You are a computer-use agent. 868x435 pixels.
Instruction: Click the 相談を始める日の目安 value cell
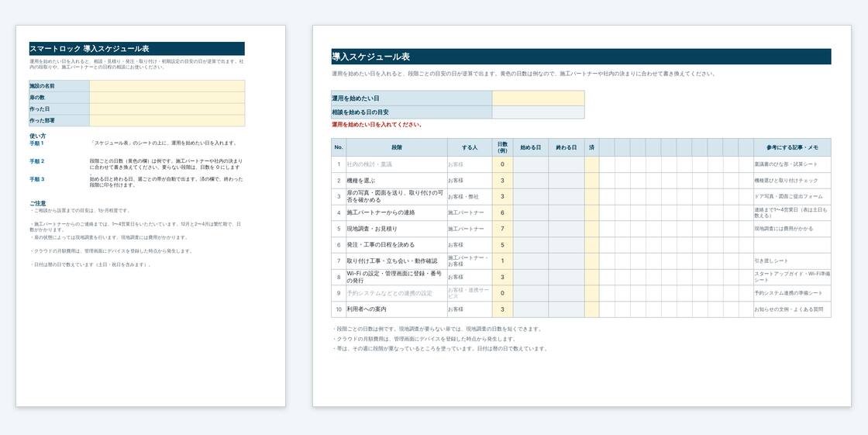(538, 112)
